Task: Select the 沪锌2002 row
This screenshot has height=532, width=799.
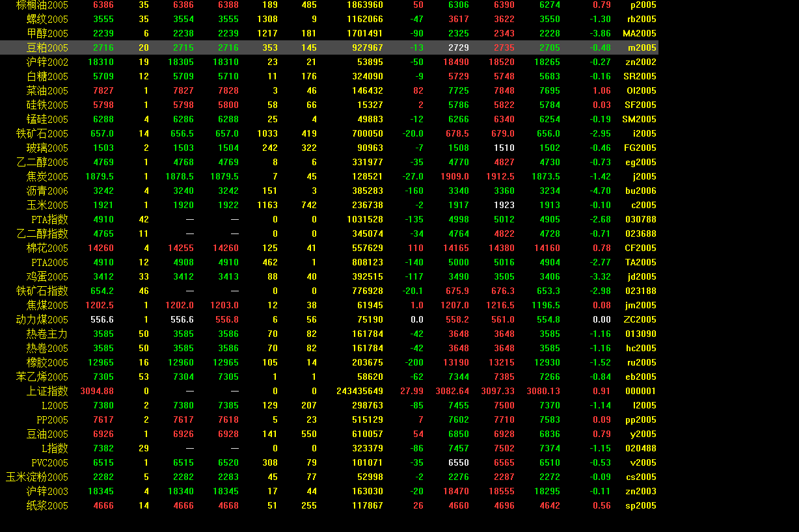Action: [x=47, y=62]
